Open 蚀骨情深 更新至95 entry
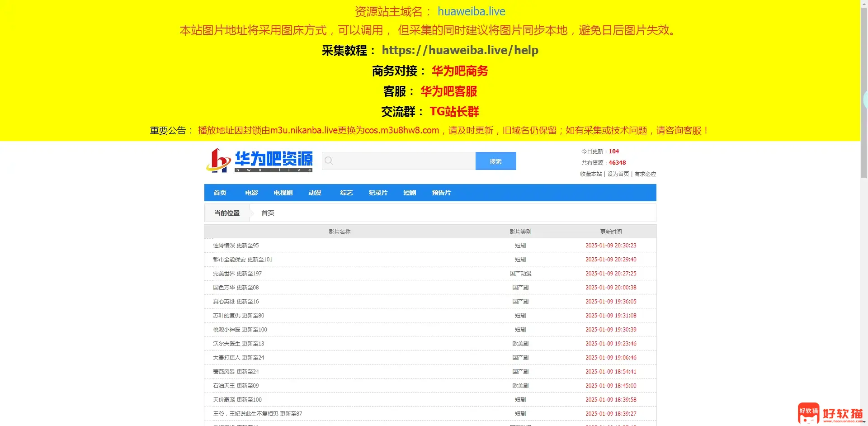 (x=236, y=246)
